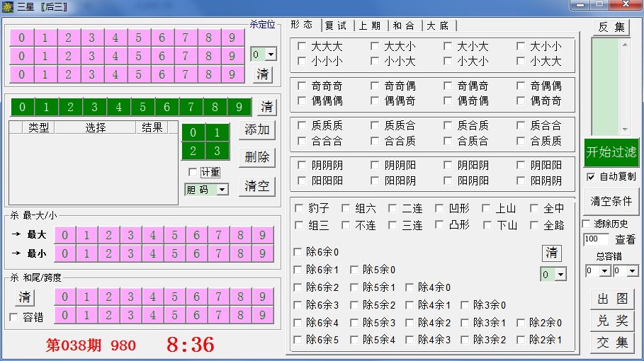Viewport: 644px width, 361px height.
Task: Check the 大大大 pattern option
Action: pos(303,47)
